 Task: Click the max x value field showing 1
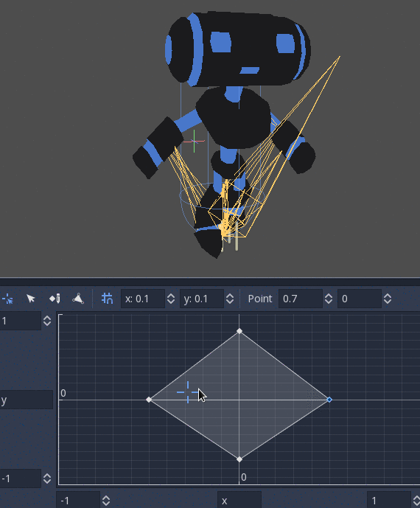[x=388, y=500]
